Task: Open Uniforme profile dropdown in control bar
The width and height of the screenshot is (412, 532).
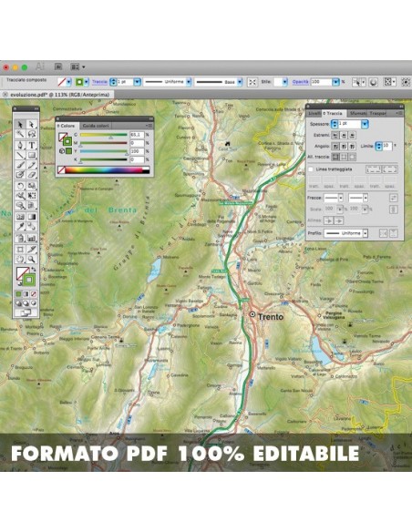Action: click(189, 82)
